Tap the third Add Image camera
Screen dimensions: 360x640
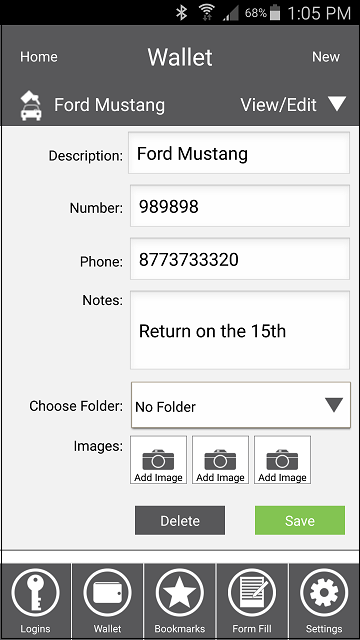click(282, 460)
